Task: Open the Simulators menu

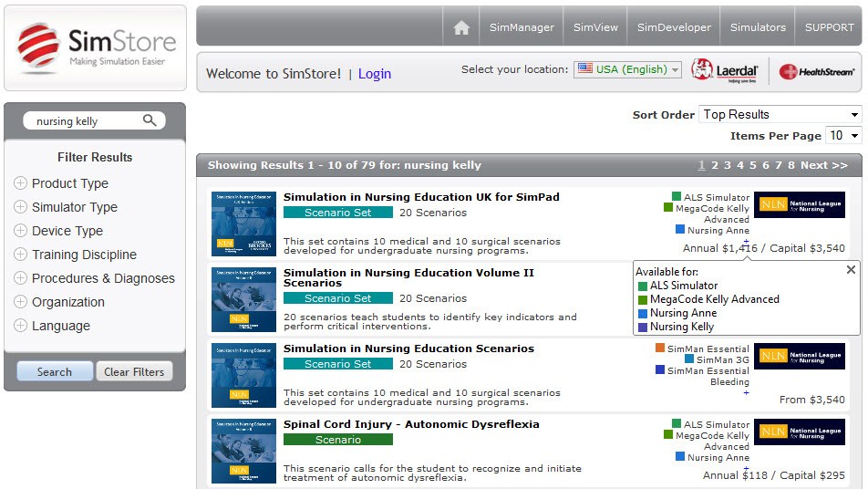Action: pyautogui.click(x=758, y=27)
